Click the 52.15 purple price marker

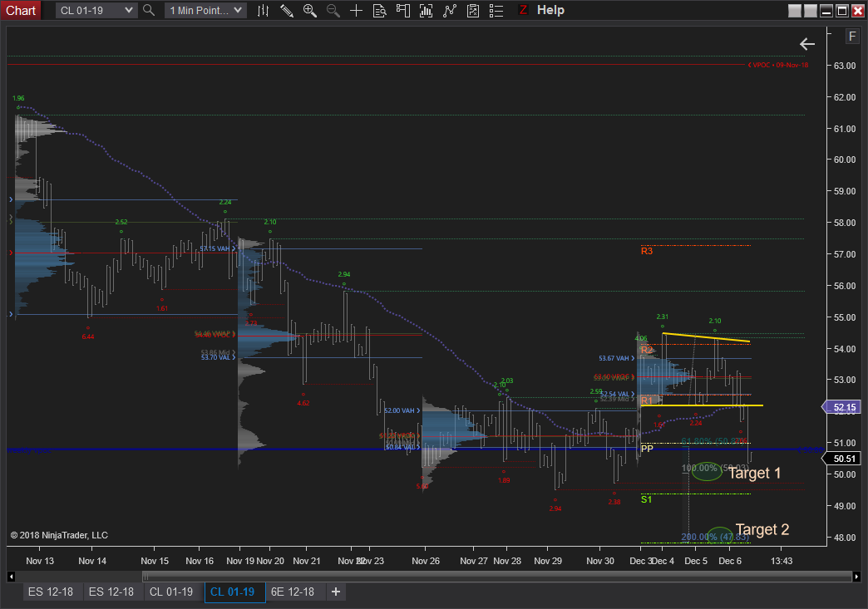click(x=841, y=407)
